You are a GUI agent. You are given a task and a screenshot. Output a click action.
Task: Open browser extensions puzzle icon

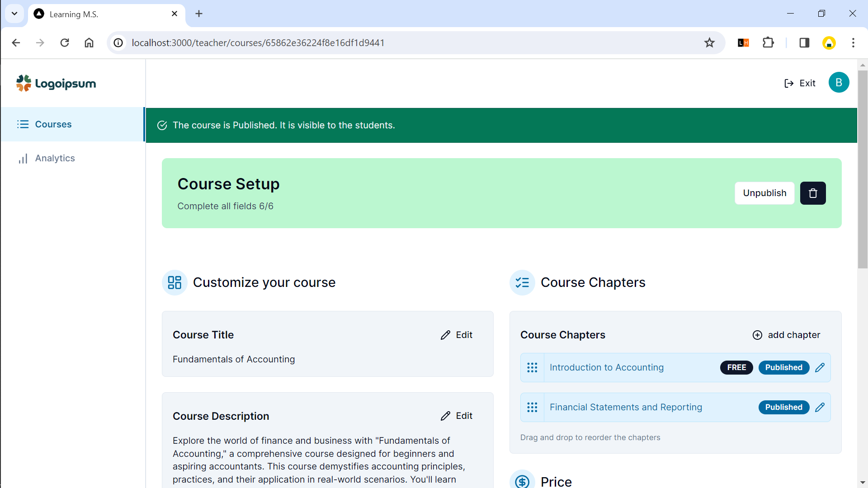(768, 42)
